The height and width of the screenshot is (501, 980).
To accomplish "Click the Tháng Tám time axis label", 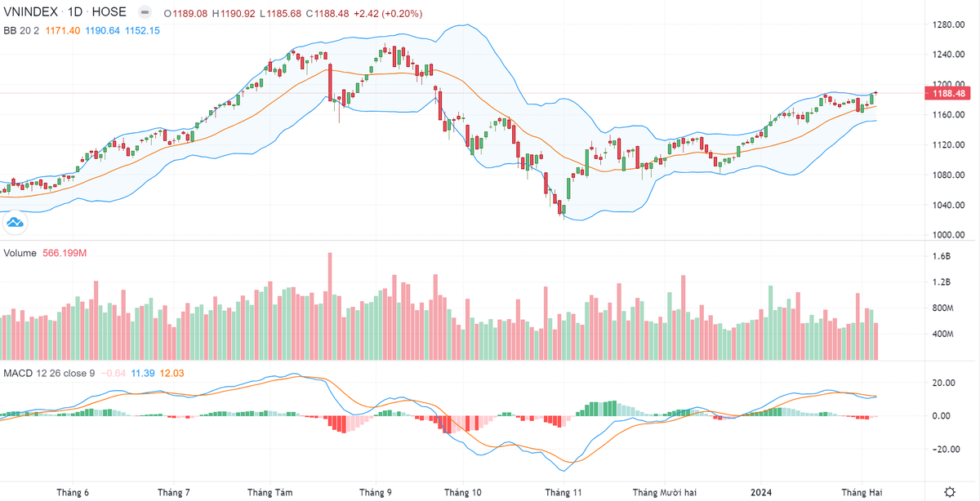I will [269, 492].
